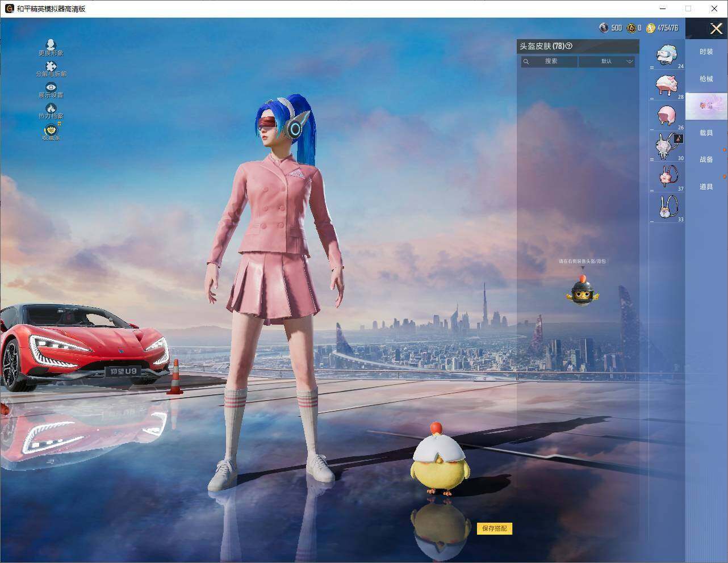Open help icon beside 头盔皮肤 (78)
Screen dimensions: 728x563
pyautogui.click(x=569, y=46)
